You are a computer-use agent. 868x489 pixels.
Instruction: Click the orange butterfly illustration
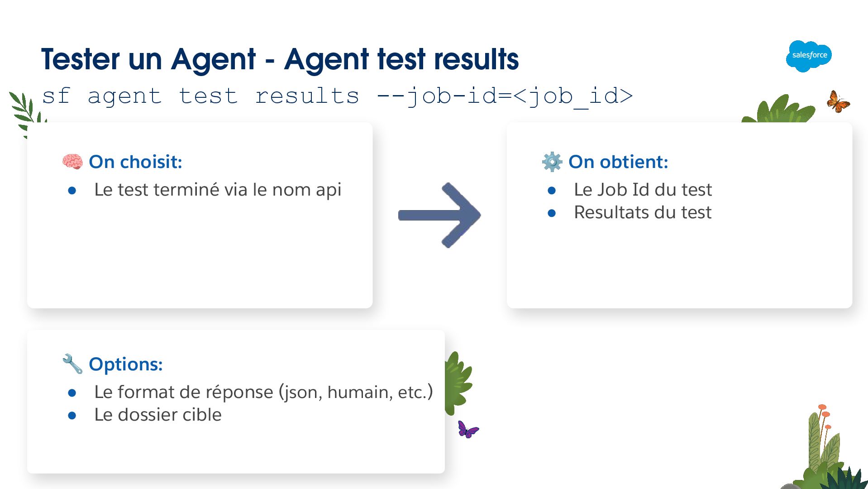point(838,101)
